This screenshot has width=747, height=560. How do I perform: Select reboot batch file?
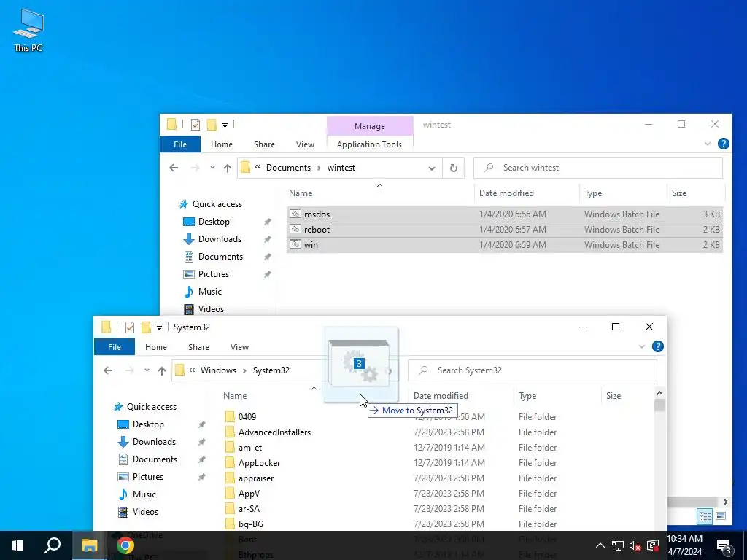coord(505,229)
